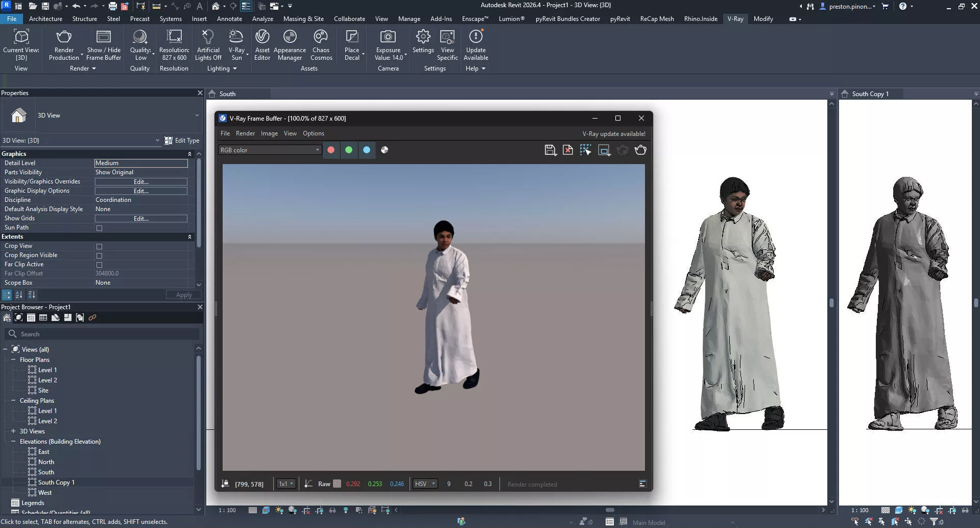Open Options menu in Frame Buffer
The image size is (980, 528).
click(314, 133)
